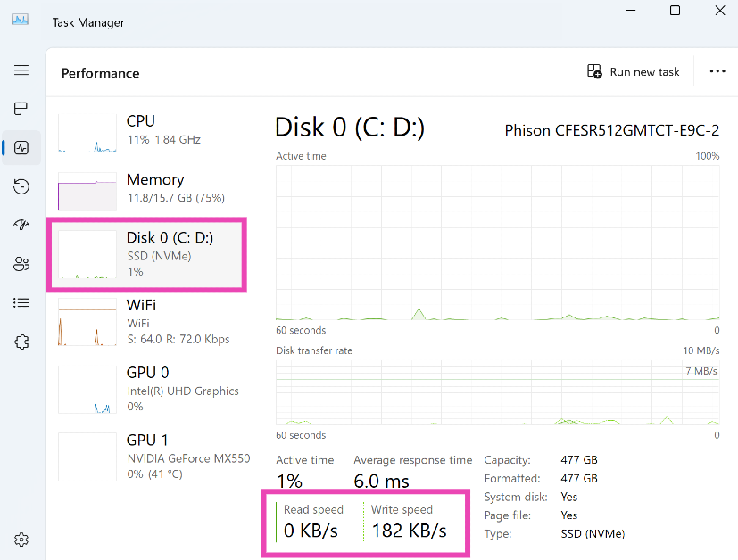Click the Task Manager title bar icon
The height and width of the screenshot is (560, 738).
(21, 21)
